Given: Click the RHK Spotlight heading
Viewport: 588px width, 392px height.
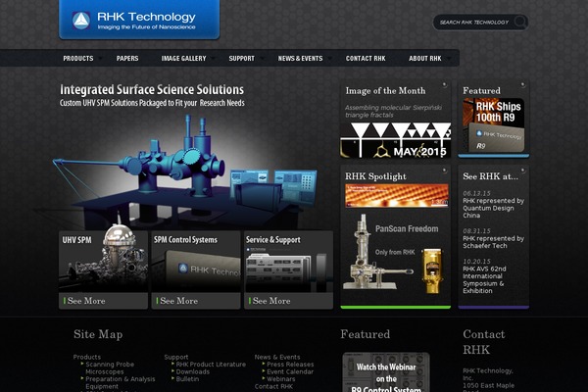Looking at the screenshot, I should tap(375, 176).
